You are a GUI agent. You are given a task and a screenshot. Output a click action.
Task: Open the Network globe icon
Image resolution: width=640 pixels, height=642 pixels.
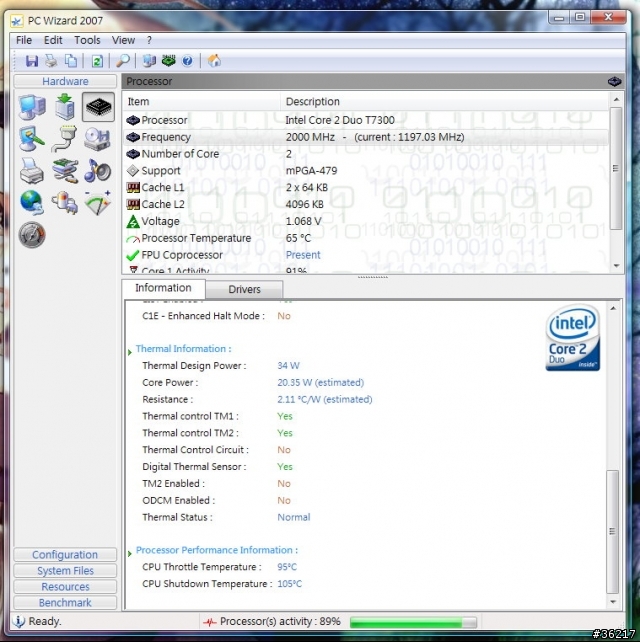(x=32, y=202)
